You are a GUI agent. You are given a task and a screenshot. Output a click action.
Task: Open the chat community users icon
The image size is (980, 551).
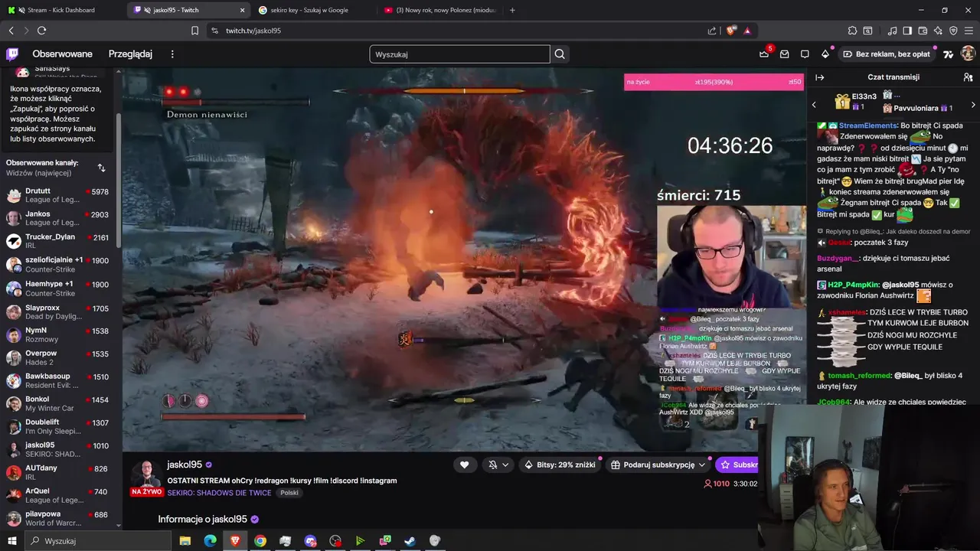[x=968, y=77]
